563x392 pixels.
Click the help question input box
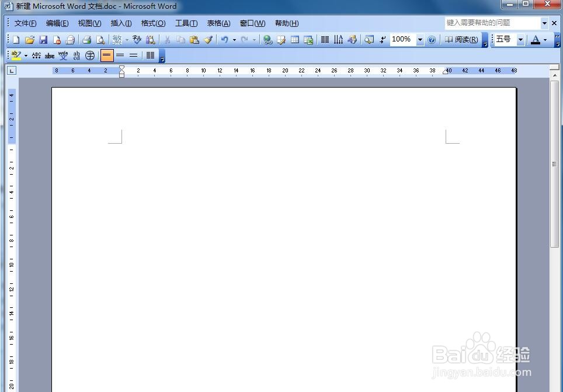[493, 23]
